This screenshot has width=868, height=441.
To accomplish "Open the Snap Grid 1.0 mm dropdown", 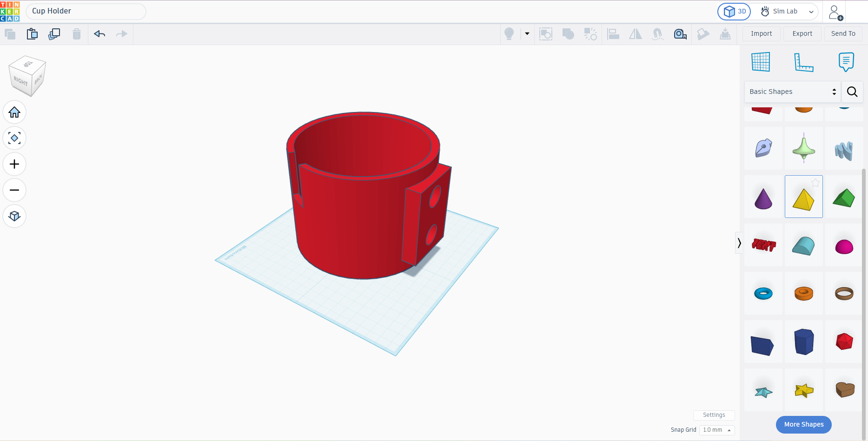I will (717, 430).
